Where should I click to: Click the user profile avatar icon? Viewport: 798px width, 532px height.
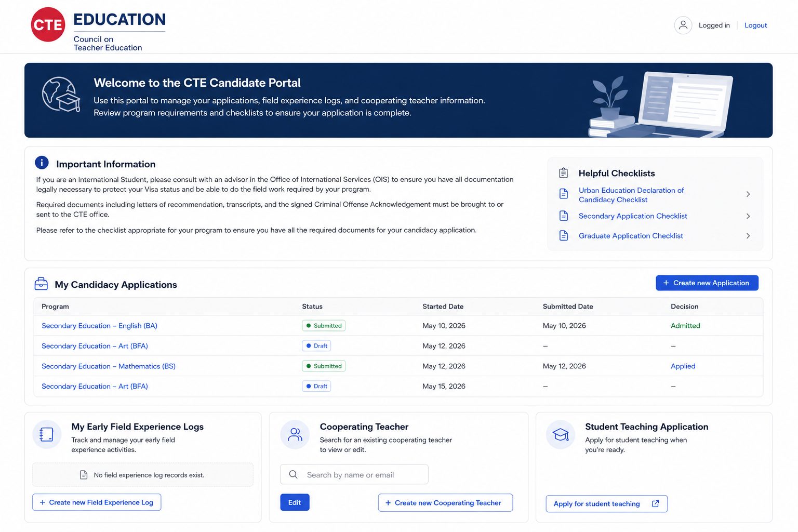pos(683,25)
